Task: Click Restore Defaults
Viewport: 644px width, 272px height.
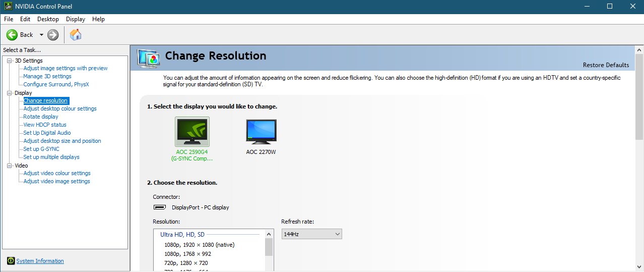Action: pos(606,65)
